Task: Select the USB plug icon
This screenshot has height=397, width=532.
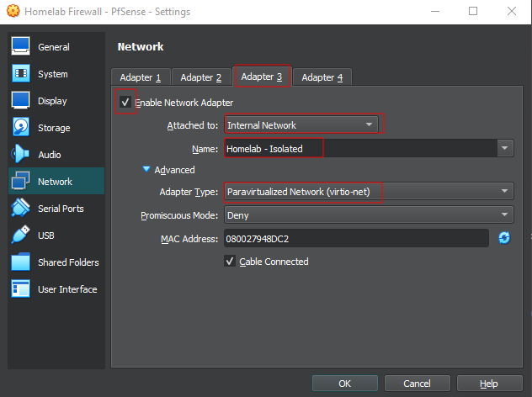Action: point(20,235)
